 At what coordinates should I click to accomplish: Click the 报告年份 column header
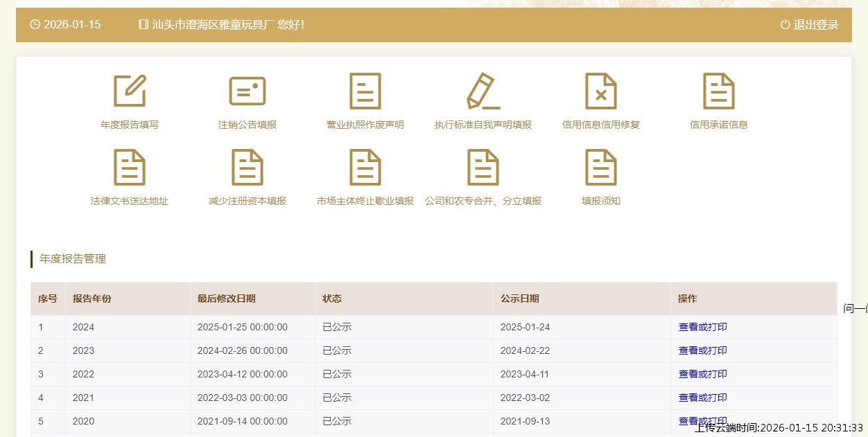92,298
